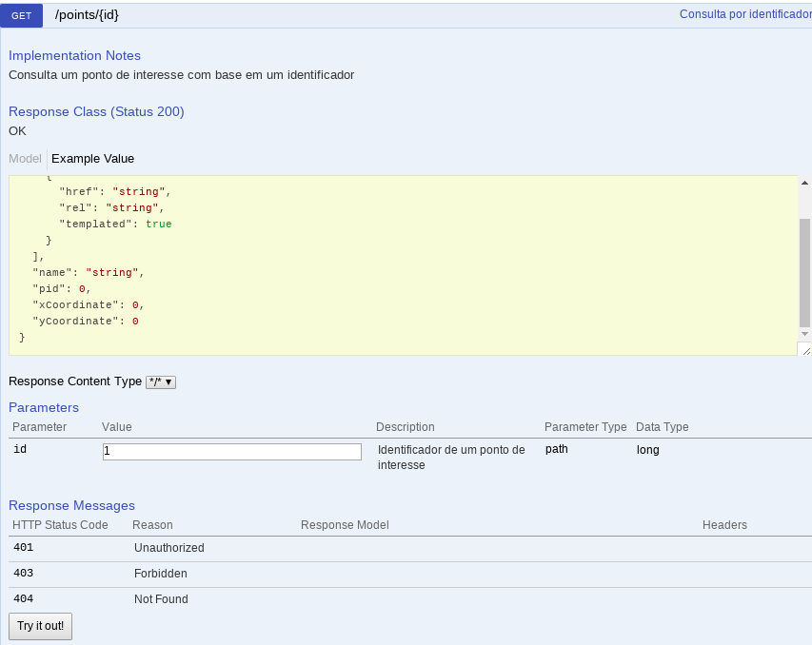Click the Headers column header

tap(724, 525)
